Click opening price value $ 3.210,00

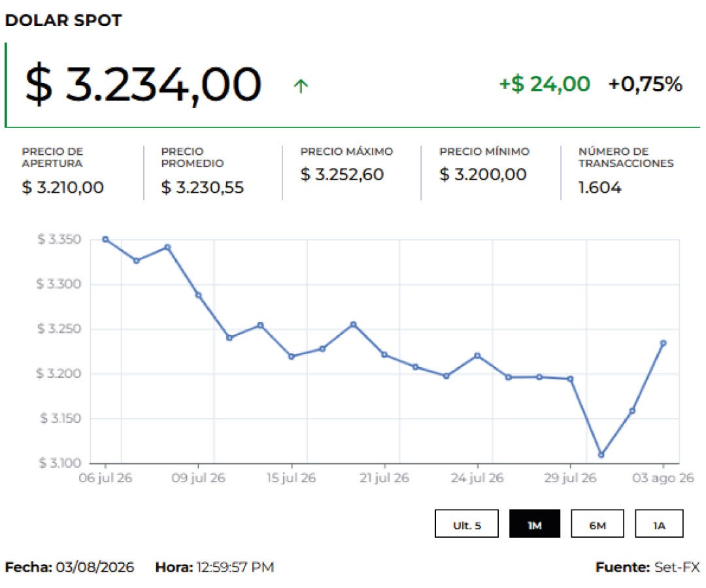63,187
